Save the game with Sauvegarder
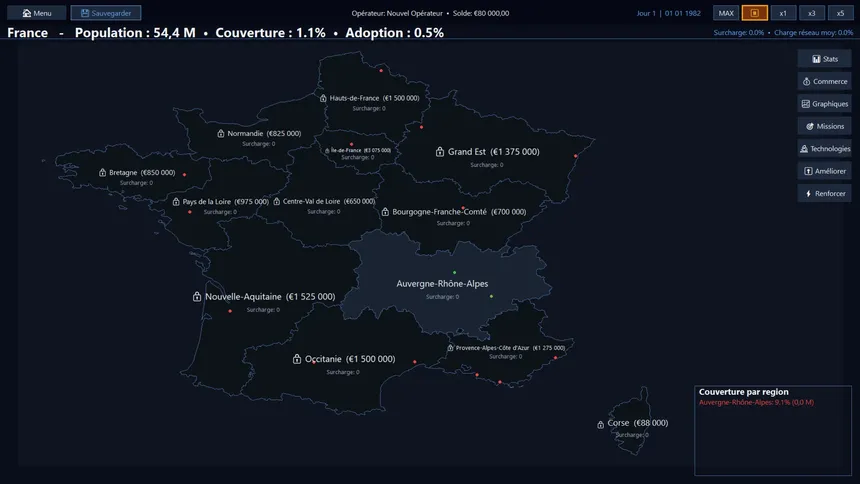This screenshot has width=860, height=484. [105, 13]
